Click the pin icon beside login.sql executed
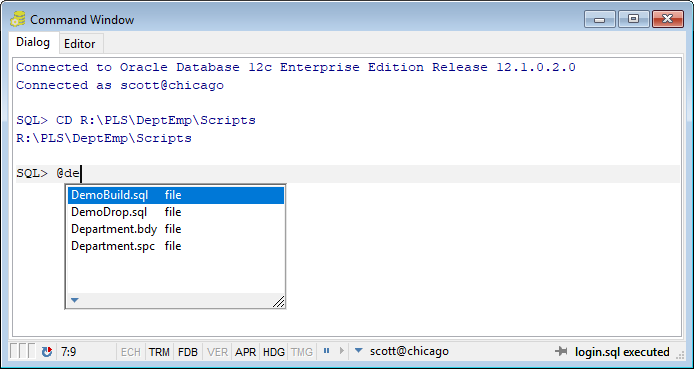The image size is (694, 369). tap(561, 352)
